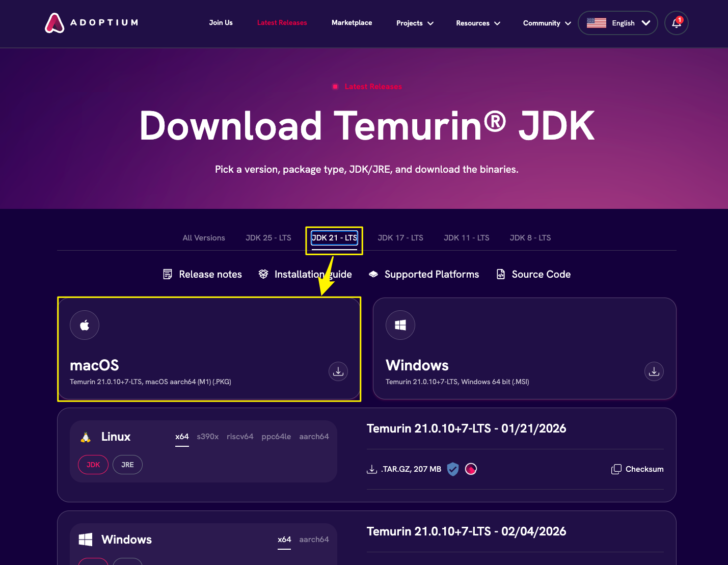Click the Linux penguin icon

click(86, 437)
